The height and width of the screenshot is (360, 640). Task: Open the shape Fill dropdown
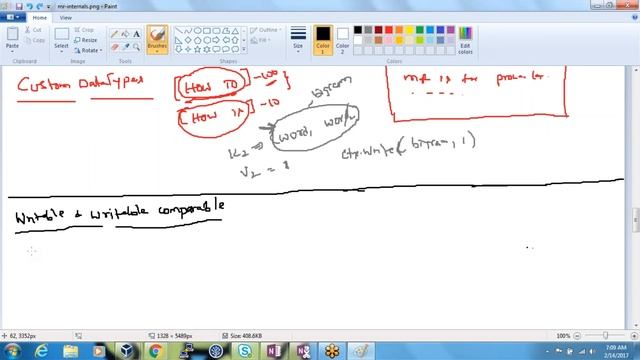coord(260,40)
